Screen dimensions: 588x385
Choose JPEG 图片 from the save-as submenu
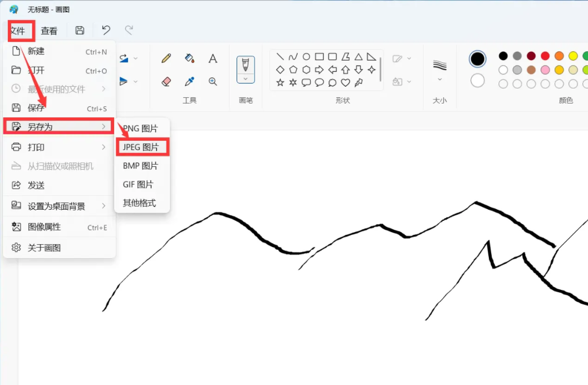141,147
